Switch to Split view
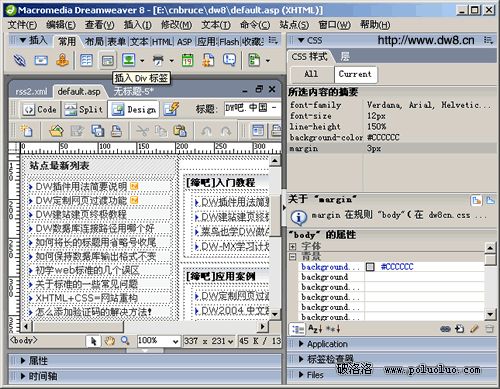The image size is (500, 389). tap(83, 109)
